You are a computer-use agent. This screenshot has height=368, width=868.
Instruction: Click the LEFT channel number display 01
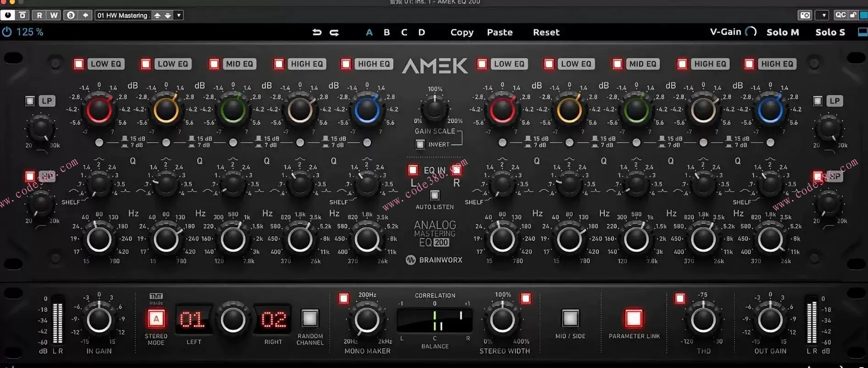[193, 319]
